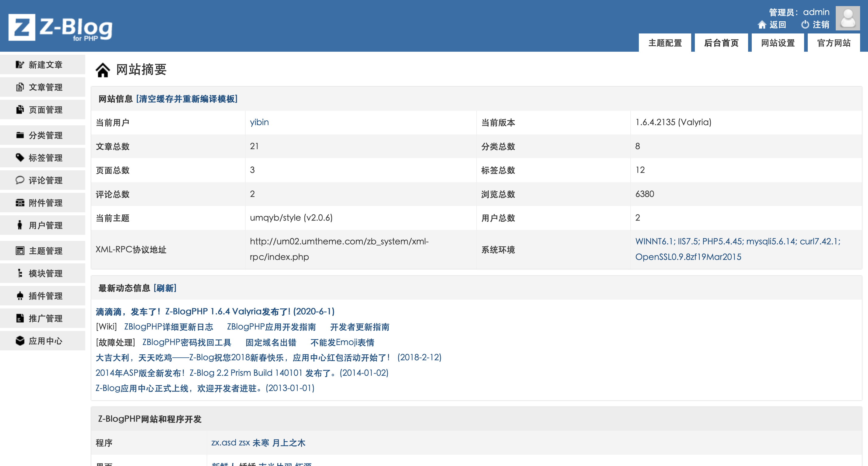Click the admin avatar picture
The width and height of the screenshot is (868, 466).
pyautogui.click(x=847, y=18)
